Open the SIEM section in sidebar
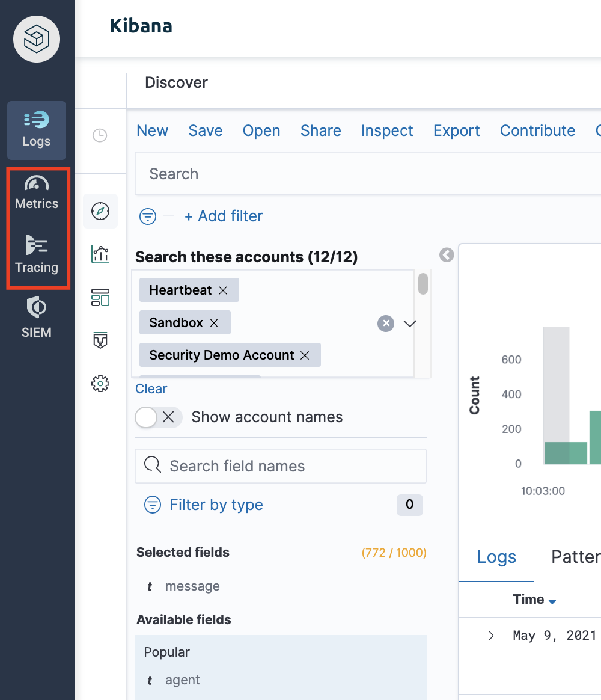The width and height of the screenshot is (601, 700). pos(37,318)
